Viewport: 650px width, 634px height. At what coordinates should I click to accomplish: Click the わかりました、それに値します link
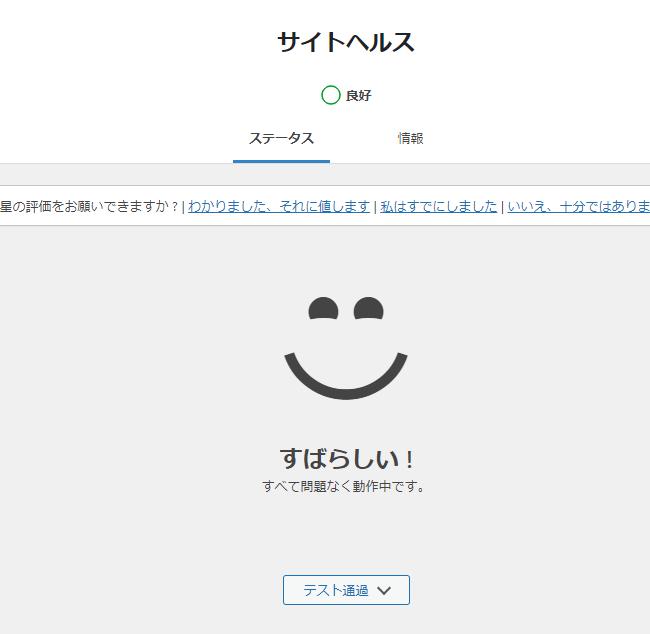click(279, 206)
